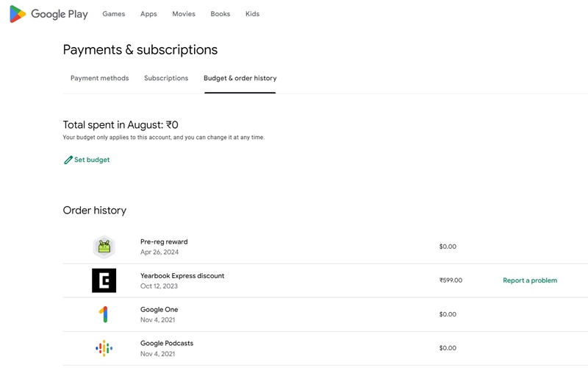The width and height of the screenshot is (588, 368).
Task: Click Nov 4, 2021 date under Google Podcasts
Action: pos(157,354)
